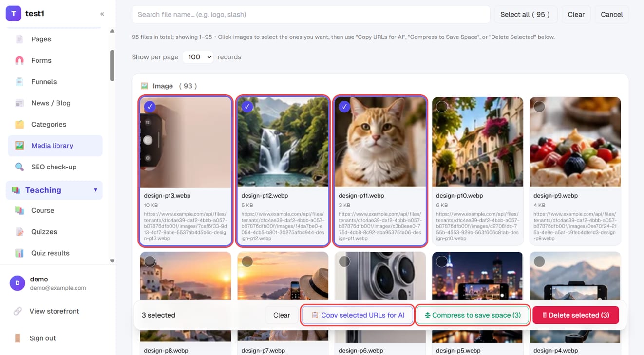Click Delete selected (3) button
This screenshot has width=644, height=355.
pos(575,315)
